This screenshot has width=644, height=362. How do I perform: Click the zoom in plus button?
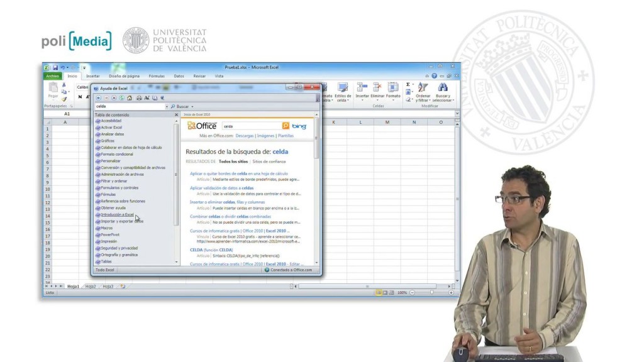click(451, 293)
